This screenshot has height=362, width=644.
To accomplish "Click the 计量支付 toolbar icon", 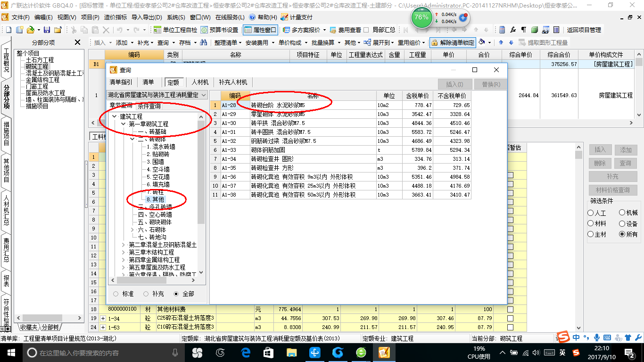I will pos(297,17).
